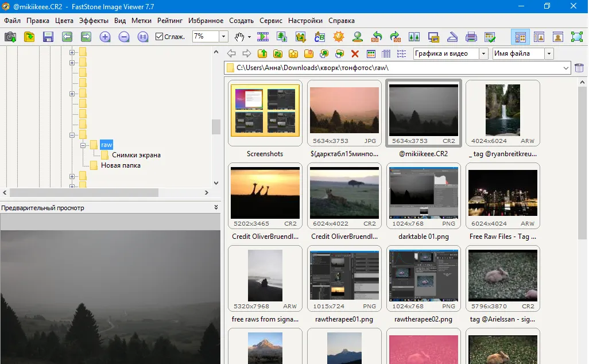Open the Эффекты menu
Screen dimensions: 589x364
pos(94,21)
